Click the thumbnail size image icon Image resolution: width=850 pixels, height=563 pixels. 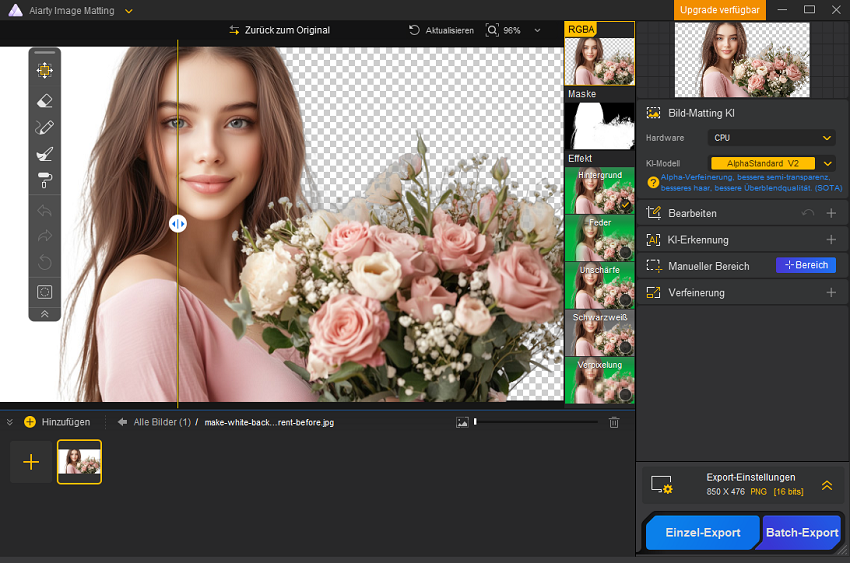click(462, 422)
